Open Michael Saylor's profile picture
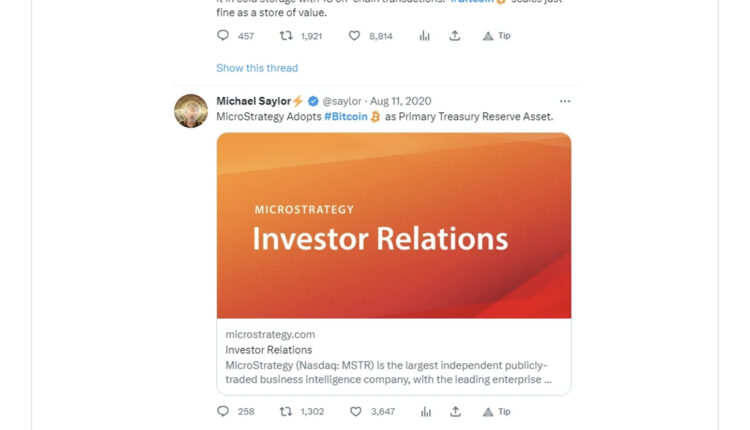The height and width of the screenshot is (430, 750). [x=191, y=111]
